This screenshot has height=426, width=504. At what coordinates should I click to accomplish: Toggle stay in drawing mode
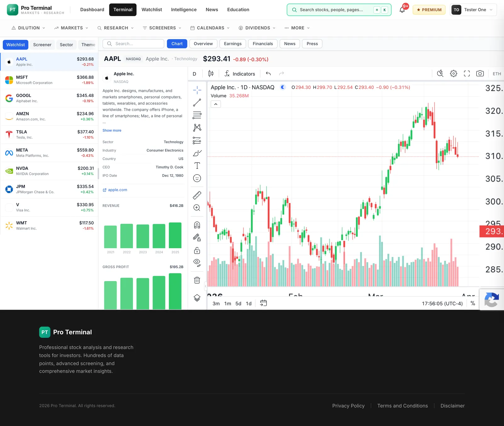197,238
